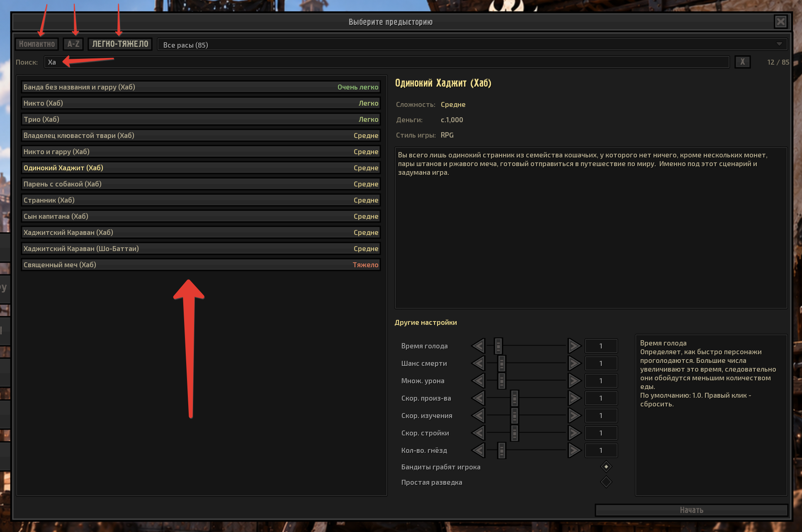Screen dimensions: 802x532
Task: Select Хаджитский Караван (Хаб) scenario
Action: point(201,232)
